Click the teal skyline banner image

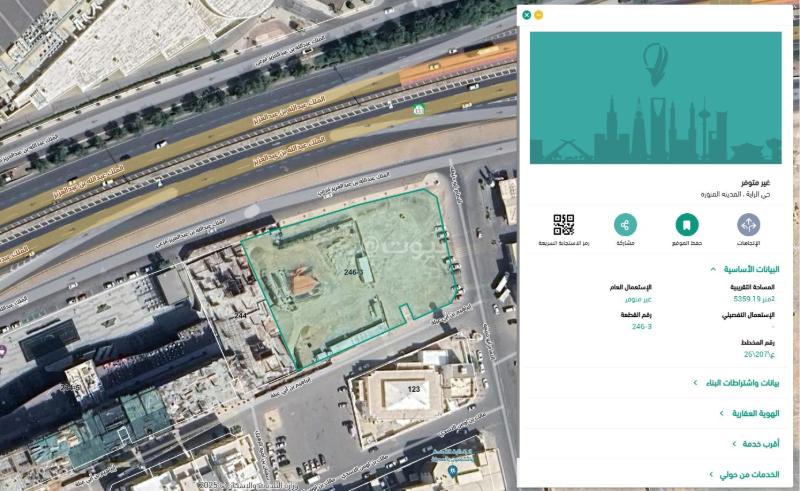(655, 97)
